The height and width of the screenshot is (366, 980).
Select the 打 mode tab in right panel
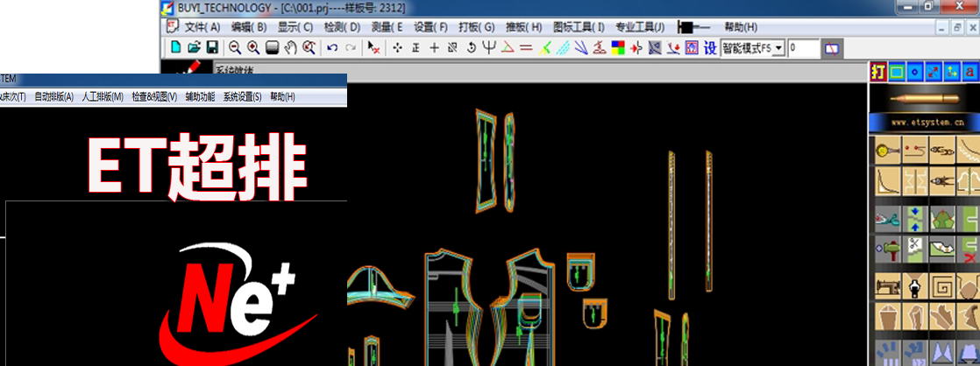pyautogui.click(x=878, y=72)
